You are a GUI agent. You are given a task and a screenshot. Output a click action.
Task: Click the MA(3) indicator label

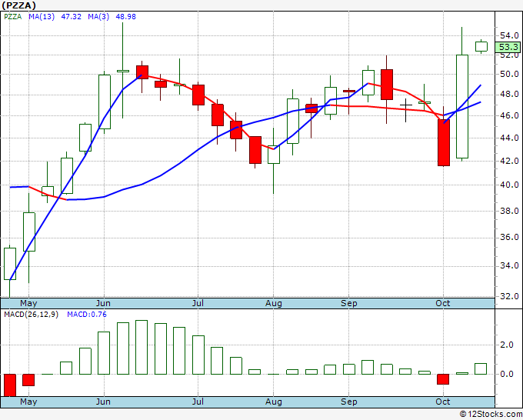click(x=98, y=17)
